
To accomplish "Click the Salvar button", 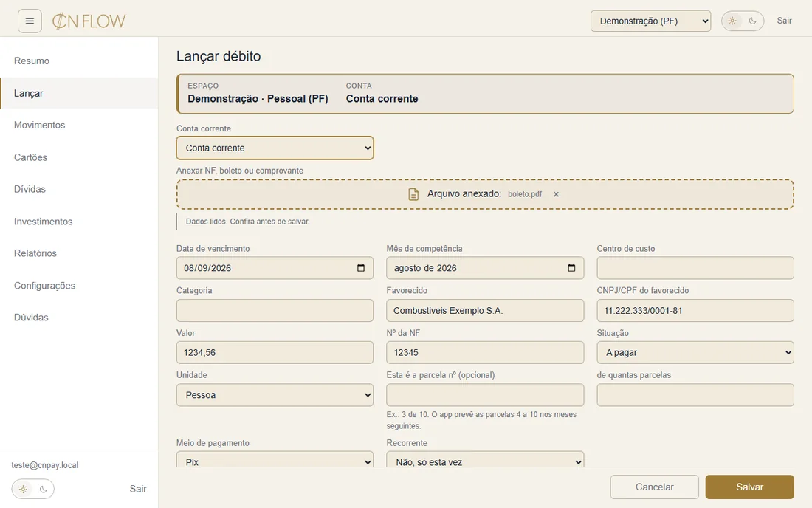I will 749,487.
